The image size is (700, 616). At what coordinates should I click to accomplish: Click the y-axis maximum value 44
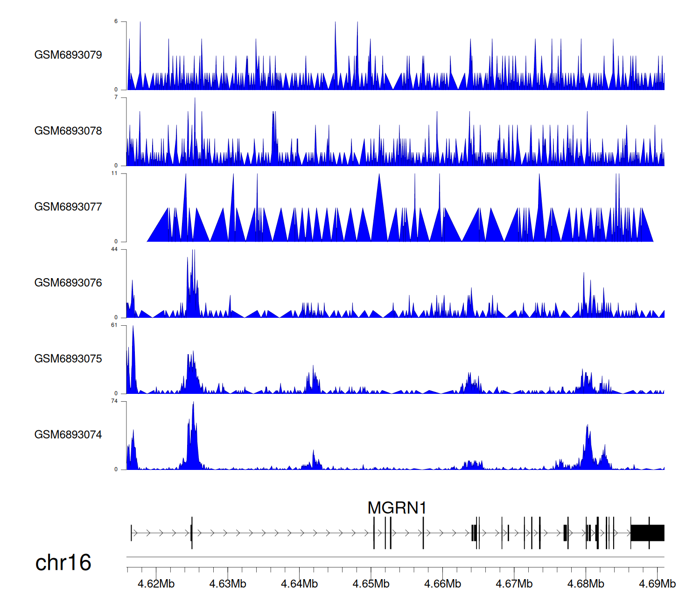(x=114, y=250)
